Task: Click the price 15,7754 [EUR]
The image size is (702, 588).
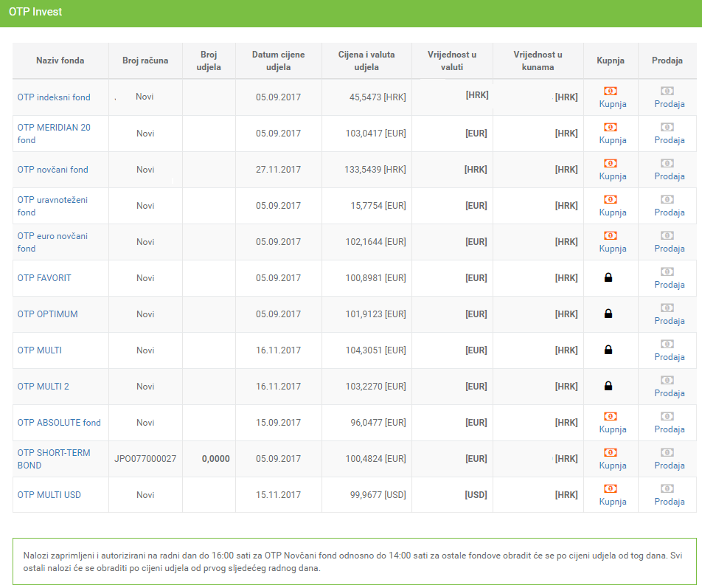Action: coord(378,206)
